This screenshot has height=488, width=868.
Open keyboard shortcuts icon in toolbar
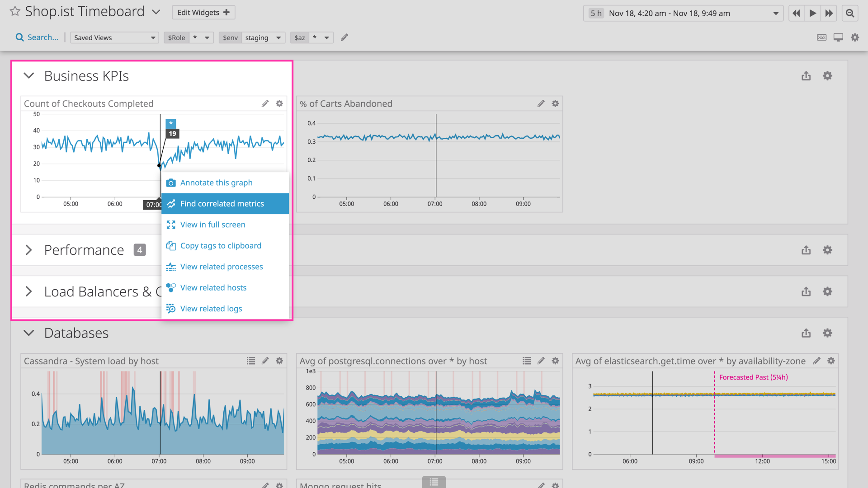tap(821, 38)
